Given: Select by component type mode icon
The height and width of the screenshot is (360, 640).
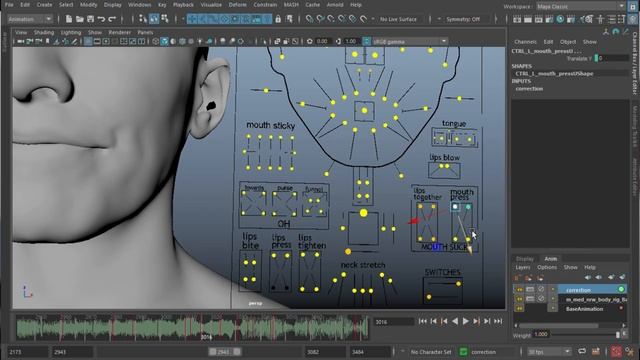Looking at the screenshot, I should click(x=165, y=19).
